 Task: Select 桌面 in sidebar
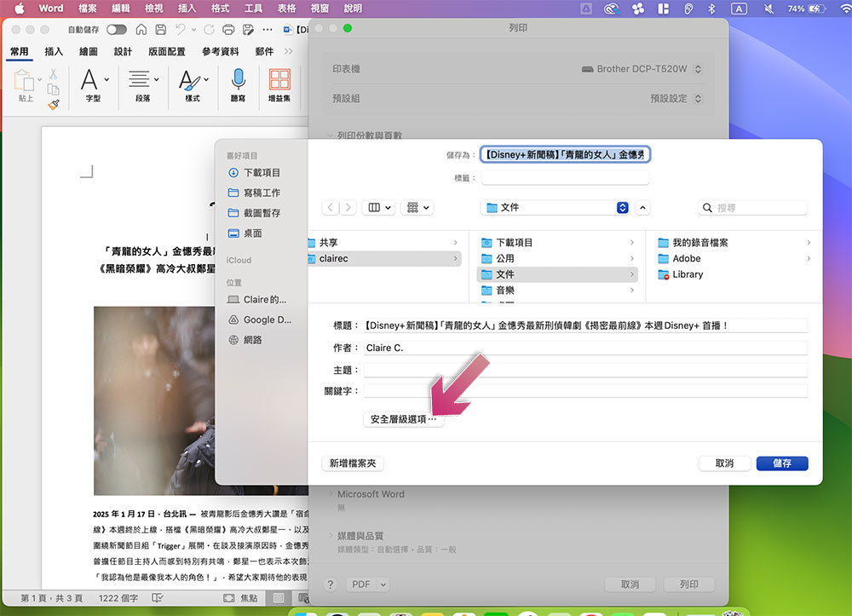click(253, 233)
